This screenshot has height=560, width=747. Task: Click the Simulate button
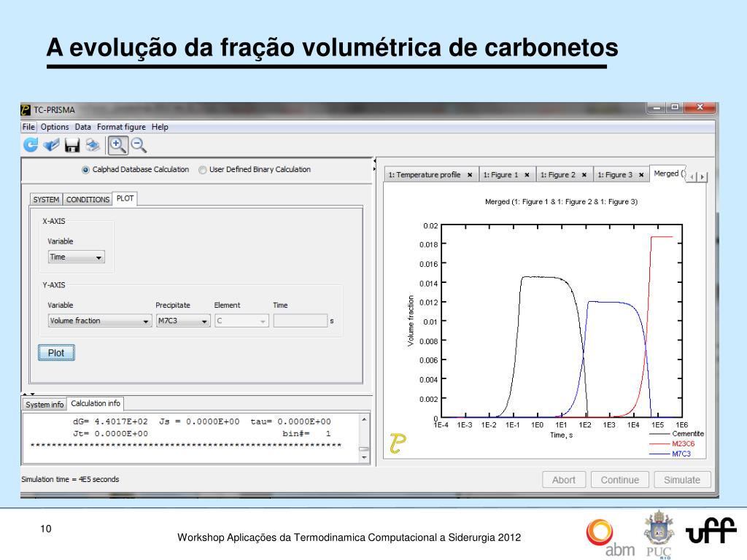pos(682,480)
